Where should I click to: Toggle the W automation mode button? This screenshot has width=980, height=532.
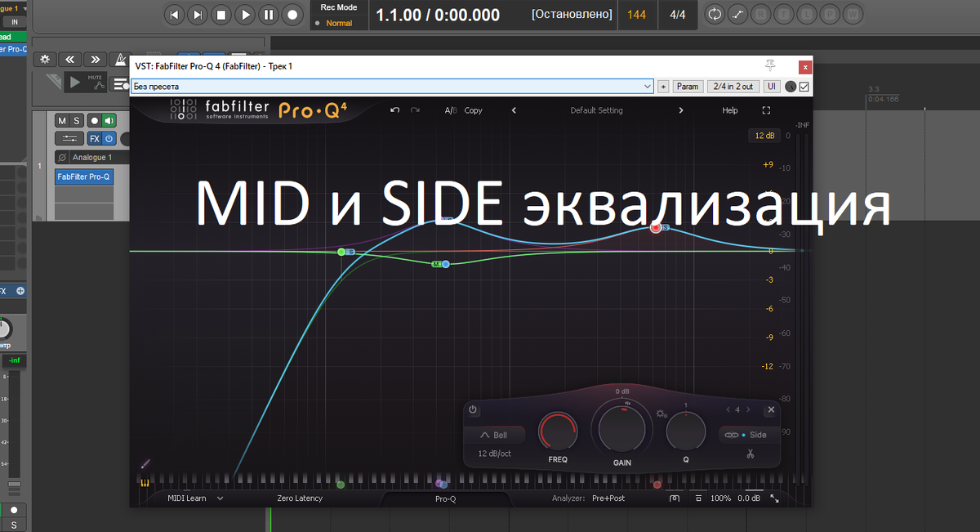point(853,14)
